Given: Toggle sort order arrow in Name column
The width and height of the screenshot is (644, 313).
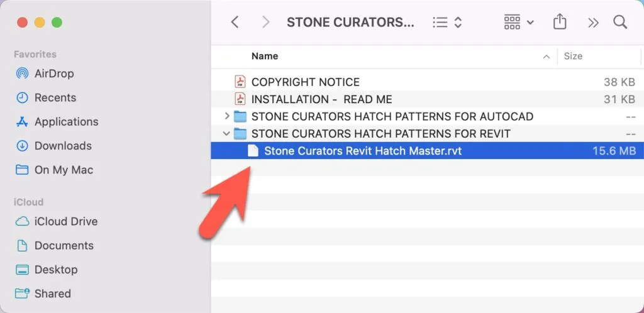Looking at the screenshot, I should pos(547,57).
